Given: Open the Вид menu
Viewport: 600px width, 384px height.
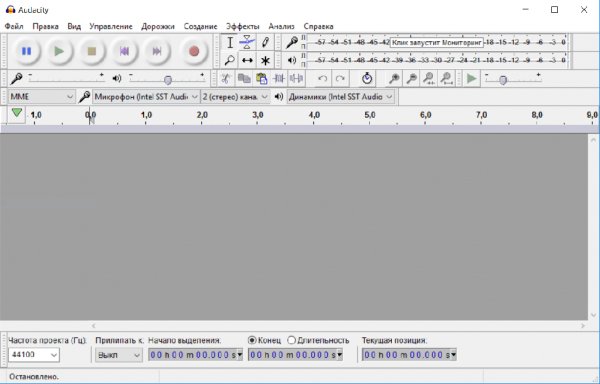Looking at the screenshot, I should (74, 26).
